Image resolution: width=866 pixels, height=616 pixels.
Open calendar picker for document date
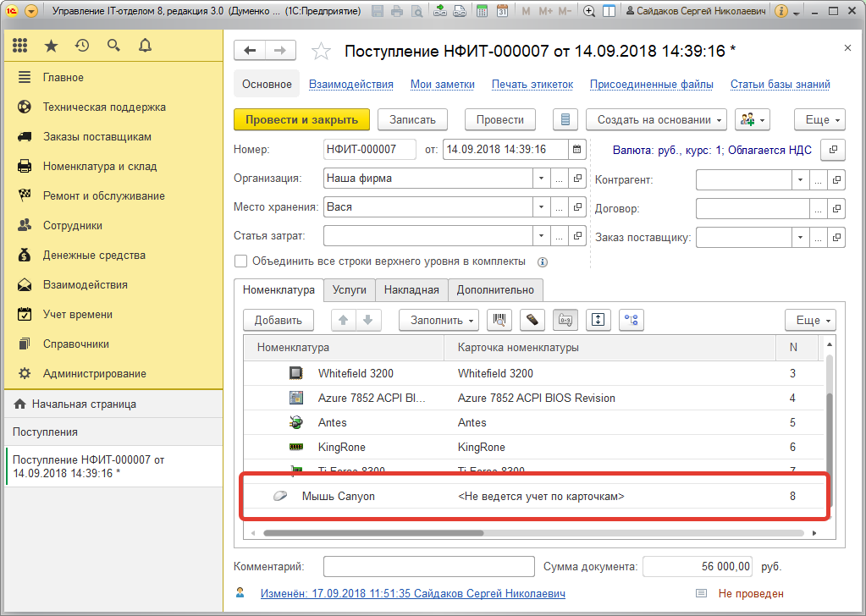[x=576, y=150]
